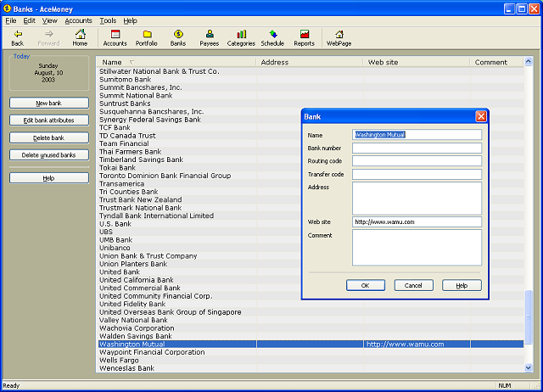Select the Waypoint Financial Corporation row

coord(310,352)
